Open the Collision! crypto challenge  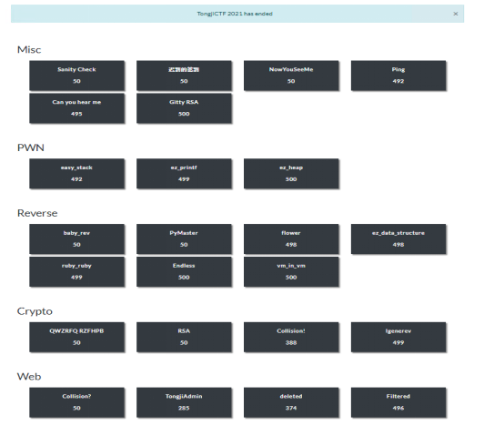(x=291, y=338)
